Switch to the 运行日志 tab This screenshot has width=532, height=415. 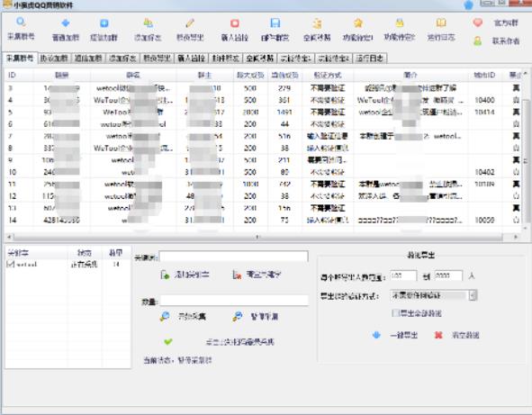pyautogui.click(x=369, y=59)
